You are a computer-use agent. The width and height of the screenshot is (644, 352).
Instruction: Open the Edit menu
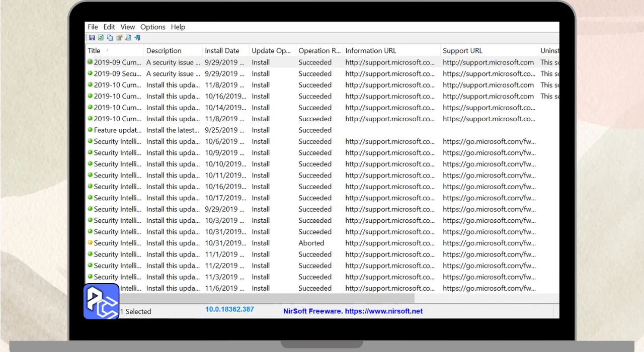109,27
